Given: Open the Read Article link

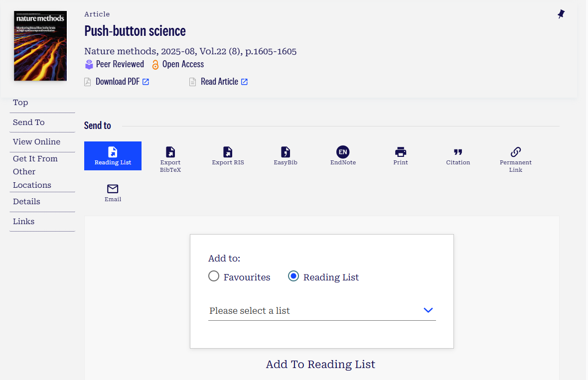Looking at the screenshot, I should point(224,82).
